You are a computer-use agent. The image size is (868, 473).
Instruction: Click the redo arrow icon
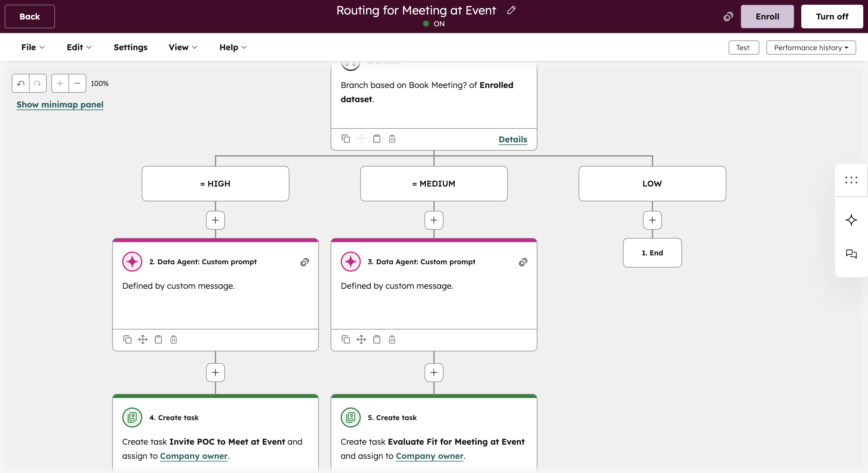coord(38,83)
